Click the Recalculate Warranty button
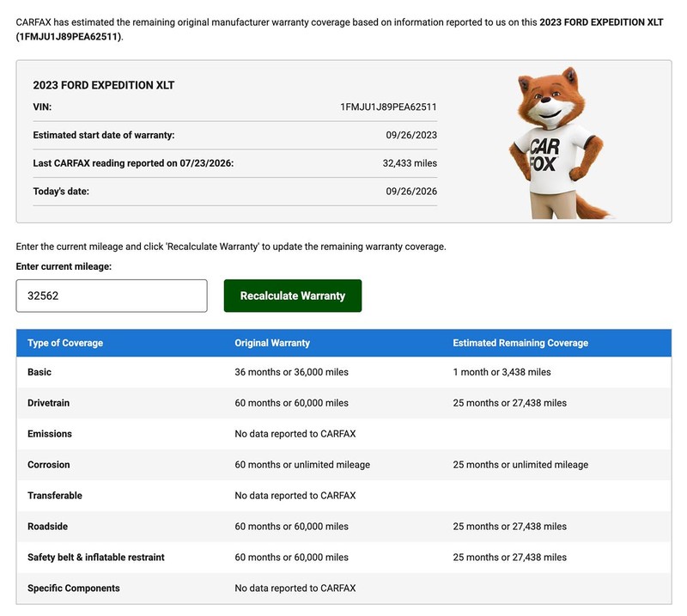 293,296
